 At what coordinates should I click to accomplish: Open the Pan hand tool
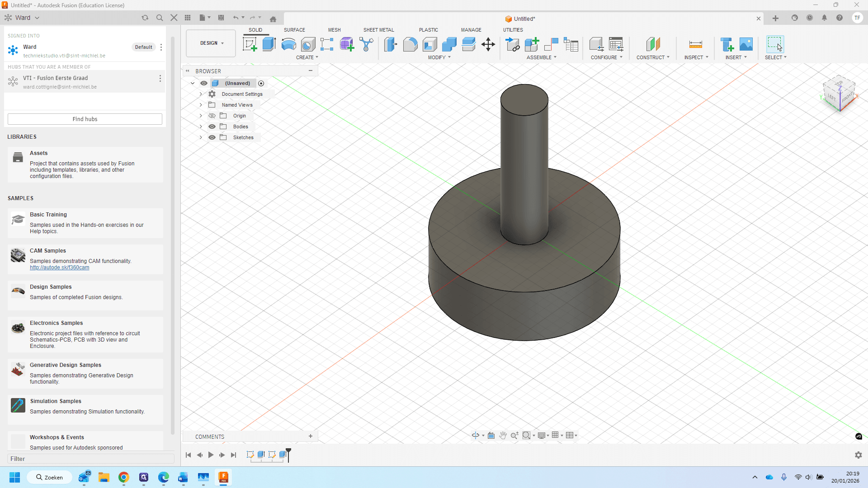(x=503, y=435)
